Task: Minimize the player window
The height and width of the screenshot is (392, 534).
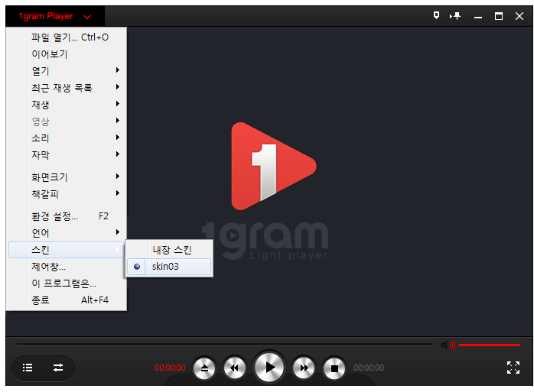Action: [478, 16]
